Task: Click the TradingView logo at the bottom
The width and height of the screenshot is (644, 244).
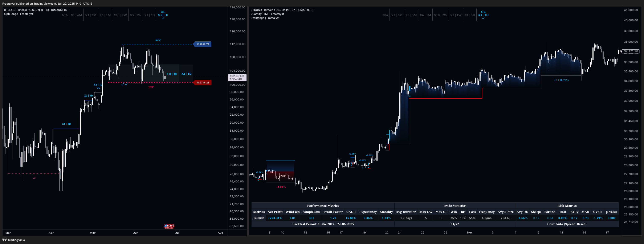Action: pos(14,240)
